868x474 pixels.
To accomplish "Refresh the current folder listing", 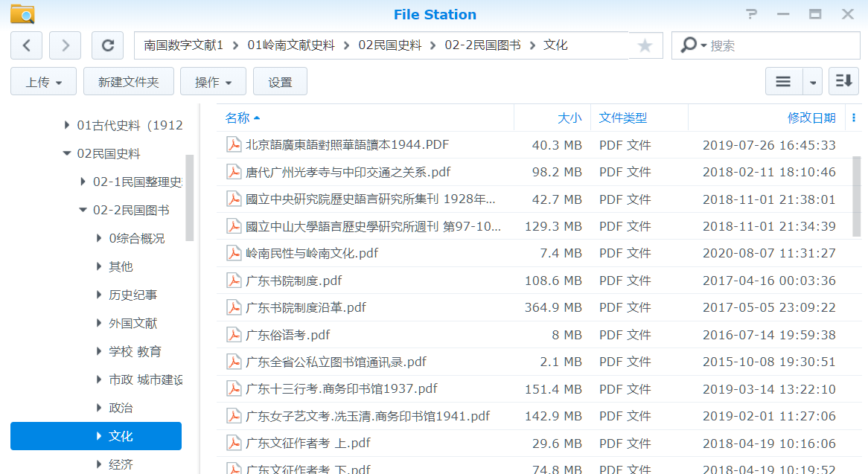I will click(x=107, y=45).
